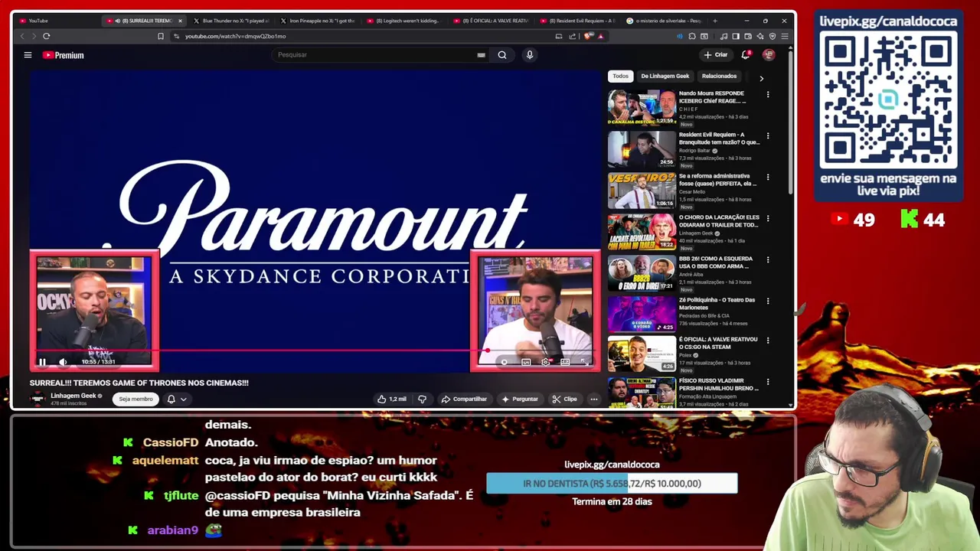Switch to Iron Pineapple no X tab
Image resolution: width=980 pixels, height=551 pixels.
[317, 21]
